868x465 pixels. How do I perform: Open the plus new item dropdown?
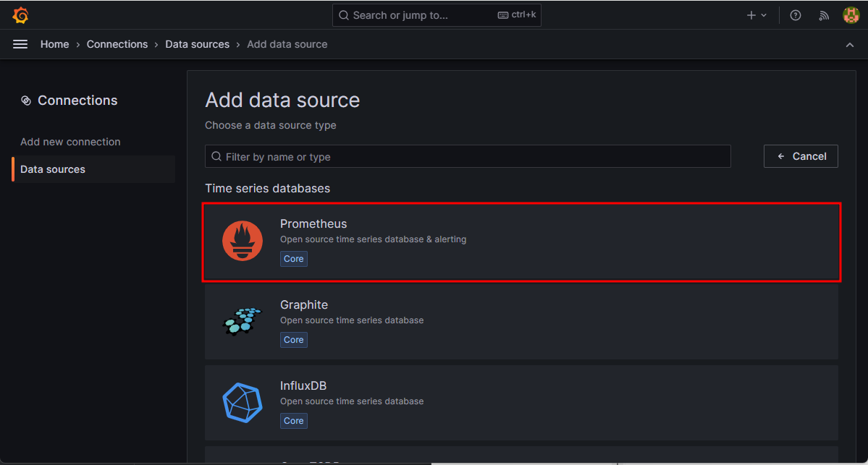tap(757, 15)
